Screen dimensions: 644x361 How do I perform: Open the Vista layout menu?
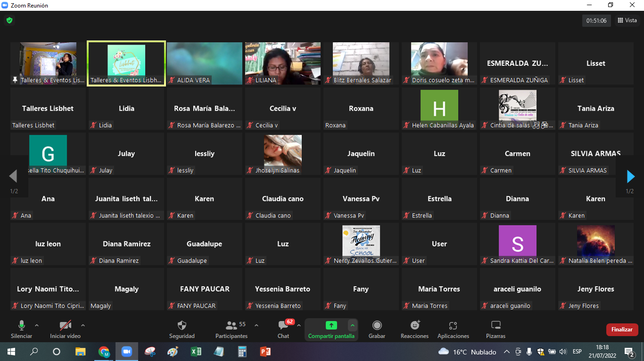(x=627, y=21)
